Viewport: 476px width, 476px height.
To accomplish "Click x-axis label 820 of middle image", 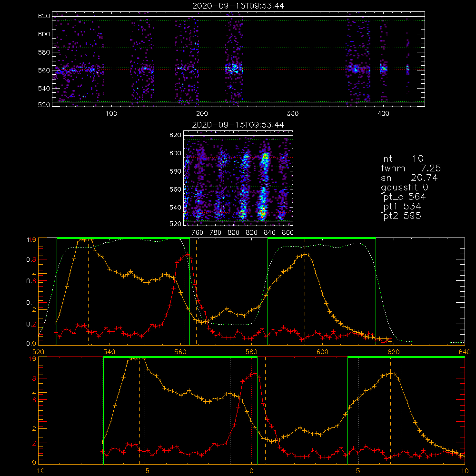I will point(252,233).
